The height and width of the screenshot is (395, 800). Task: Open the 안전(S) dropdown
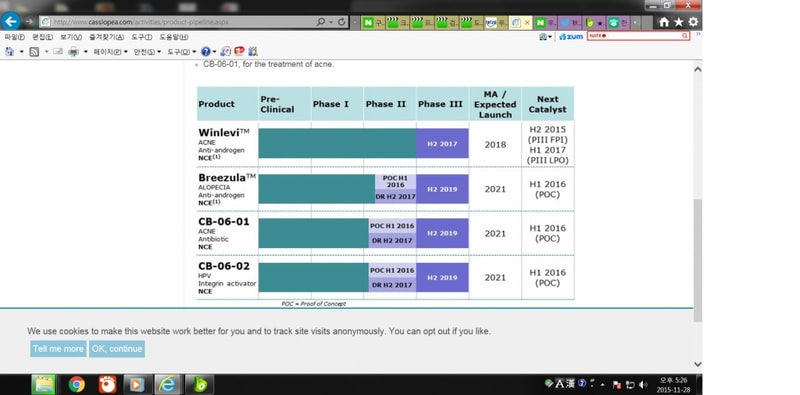147,52
